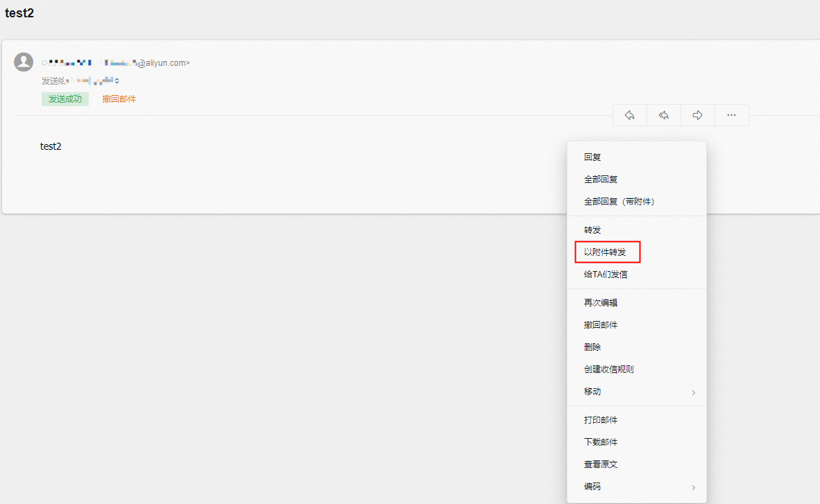820x504 pixels.
Task: Click the orange 撤回邮件 link
Action: 119,99
